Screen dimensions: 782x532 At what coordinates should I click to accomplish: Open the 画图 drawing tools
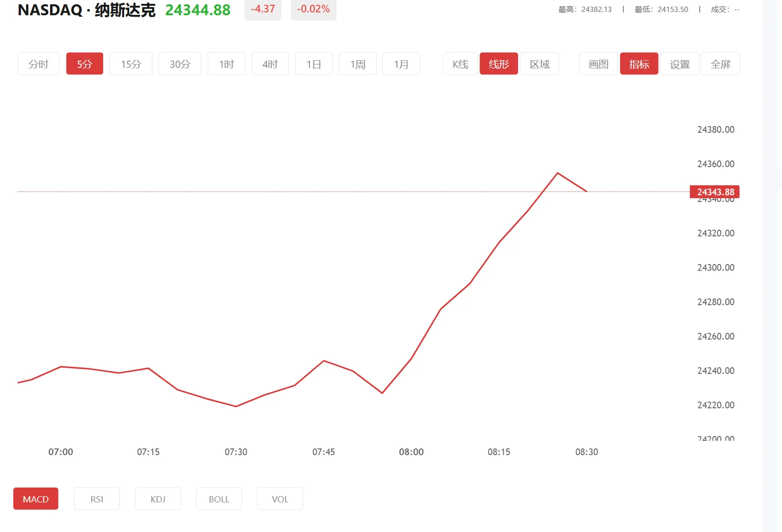(x=598, y=64)
